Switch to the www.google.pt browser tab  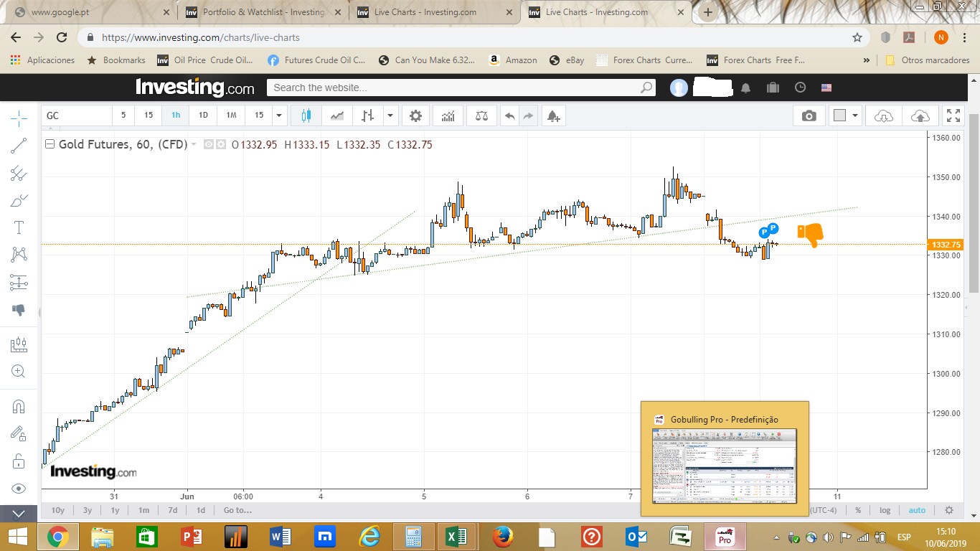tap(90, 12)
